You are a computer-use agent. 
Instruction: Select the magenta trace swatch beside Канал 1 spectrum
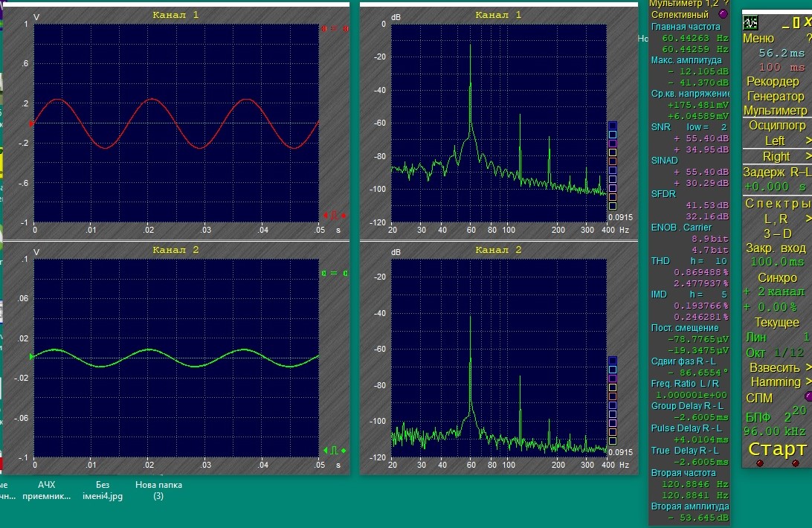pyautogui.click(x=613, y=144)
